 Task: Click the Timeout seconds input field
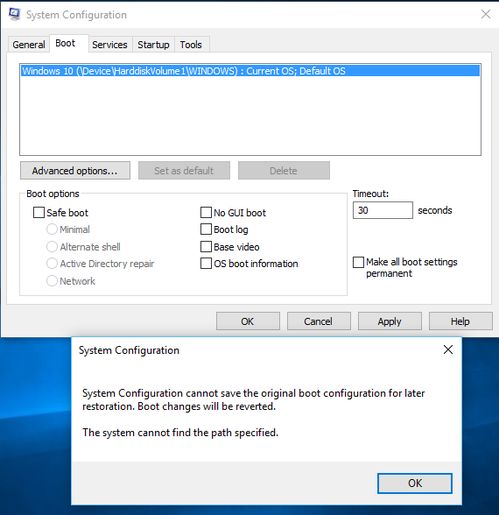point(383,210)
